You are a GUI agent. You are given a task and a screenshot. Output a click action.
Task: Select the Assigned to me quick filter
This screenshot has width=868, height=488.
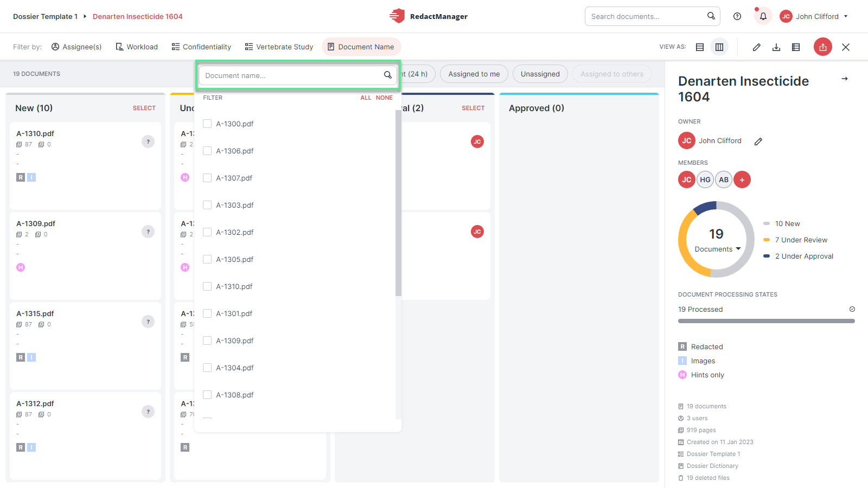coord(474,74)
